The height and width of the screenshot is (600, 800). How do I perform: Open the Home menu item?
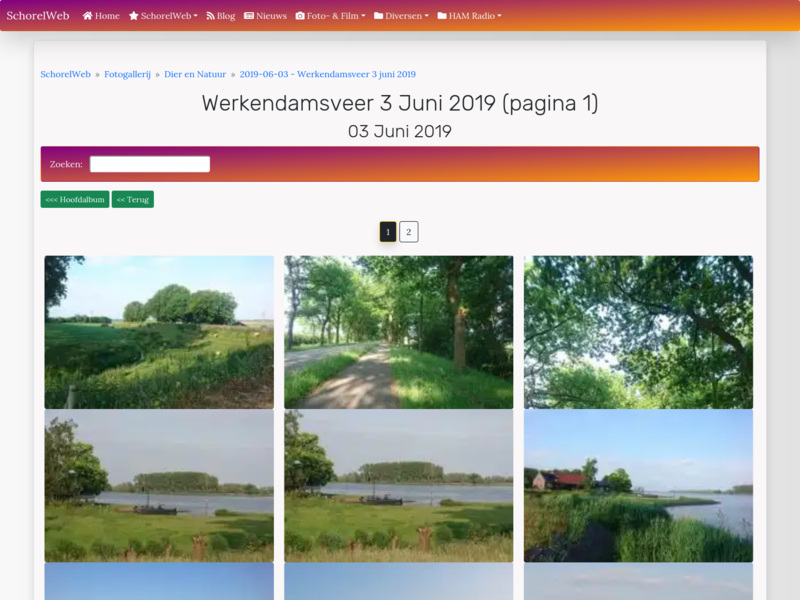pyautogui.click(x=101, y=16)
